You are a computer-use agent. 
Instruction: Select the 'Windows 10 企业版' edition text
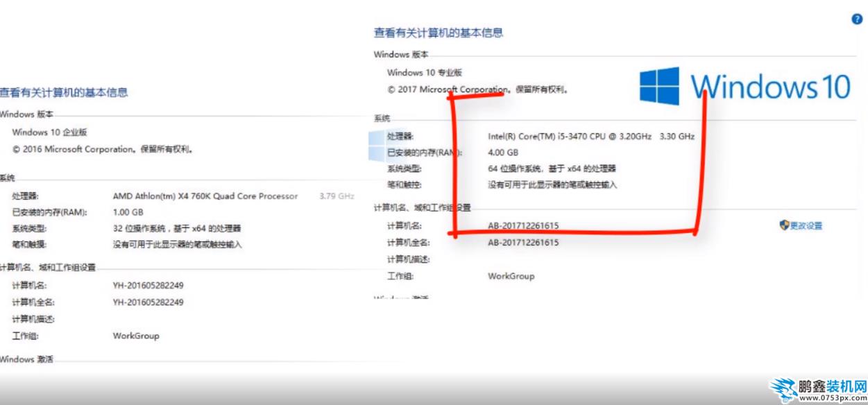pyautogui.click(x=50, y=132)
